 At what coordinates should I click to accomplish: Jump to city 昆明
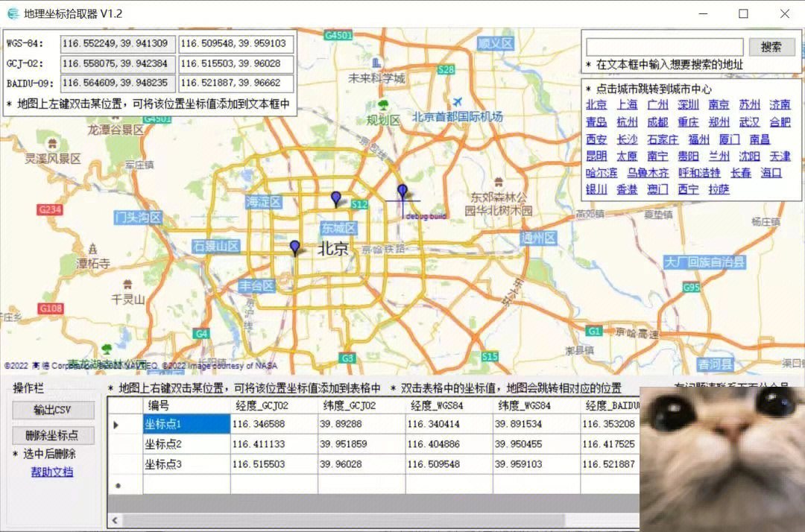tap(596, 156)
